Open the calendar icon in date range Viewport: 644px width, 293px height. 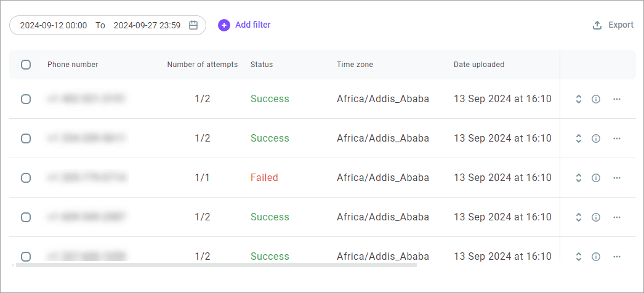[193, 25]
